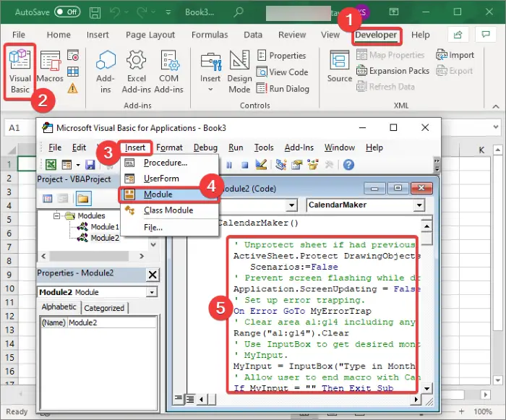Click Toggle Folders icon in Project pane
The height and width of the screenshot is (420, 506).
point(83,198)
